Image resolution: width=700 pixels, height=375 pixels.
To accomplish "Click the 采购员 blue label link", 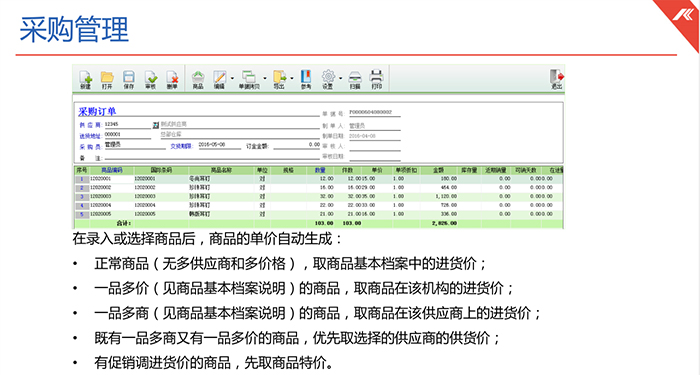I will click(91, 146).
